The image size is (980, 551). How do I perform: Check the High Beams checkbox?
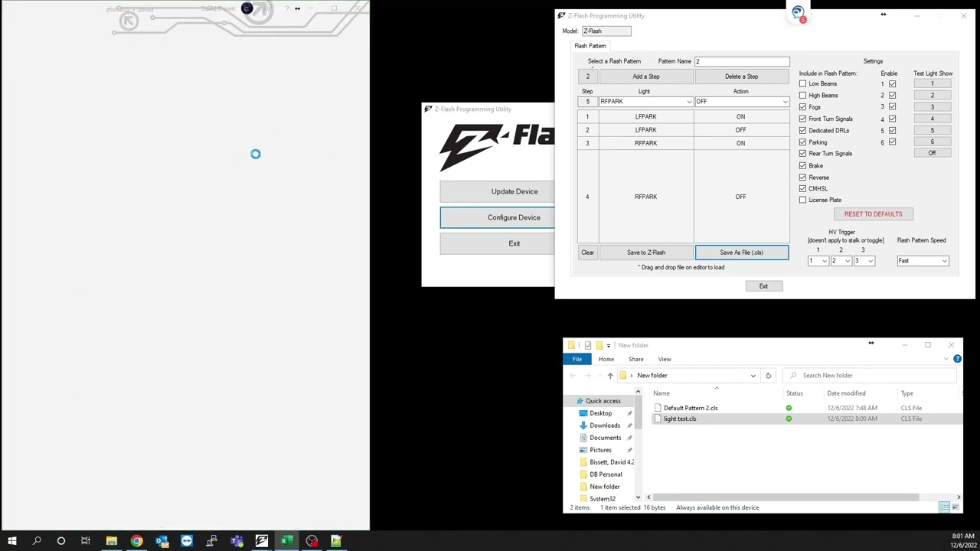coord(802,96)
